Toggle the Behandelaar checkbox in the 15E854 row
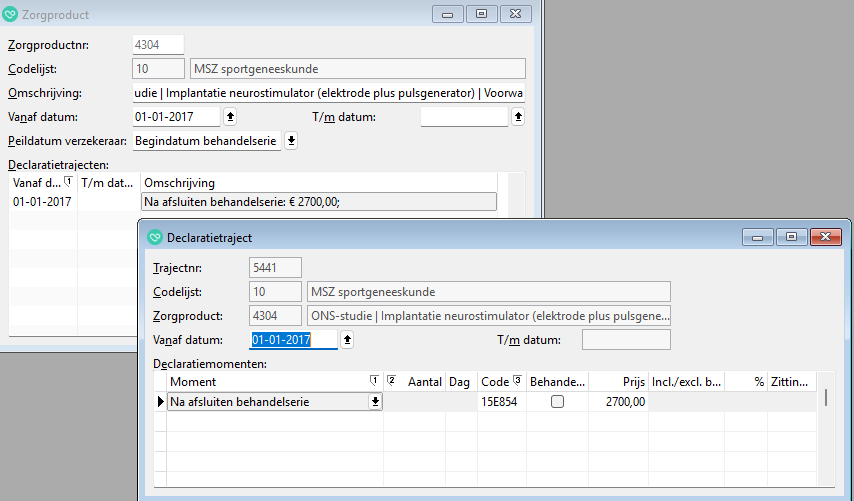 click(x=557, y=402)
